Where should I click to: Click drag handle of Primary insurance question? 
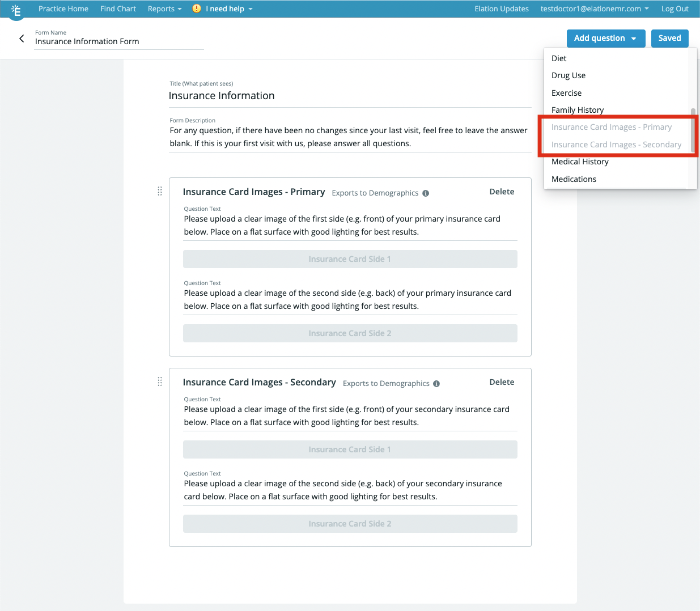[x=160, y=191]
